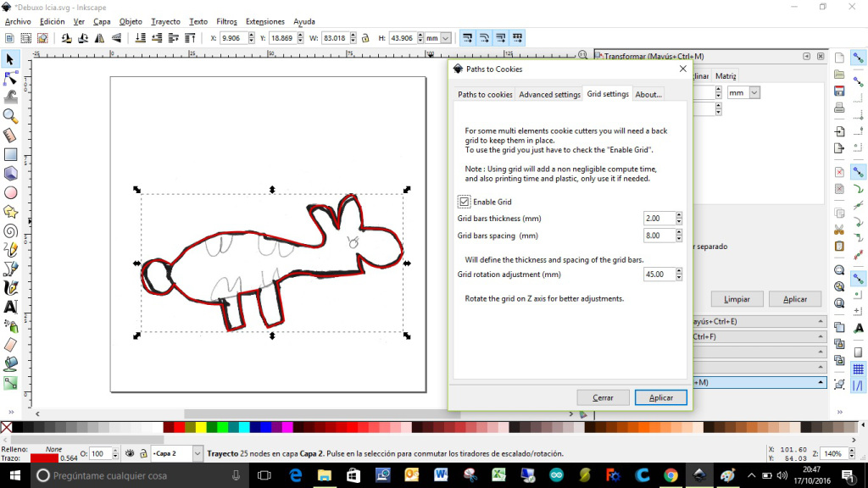Select the Zoom magnifier tool
The height and width of the screenshot is (488, 868).
(10, 115)
